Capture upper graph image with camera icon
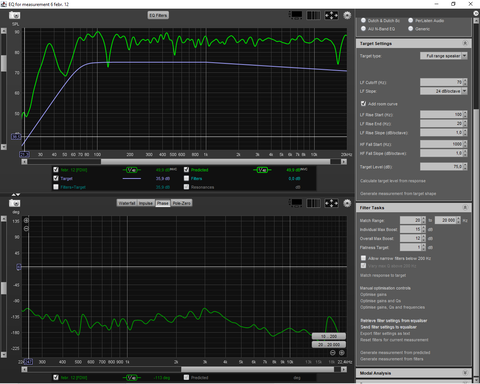This screenshot has width=480, height=384. (14, 15)
